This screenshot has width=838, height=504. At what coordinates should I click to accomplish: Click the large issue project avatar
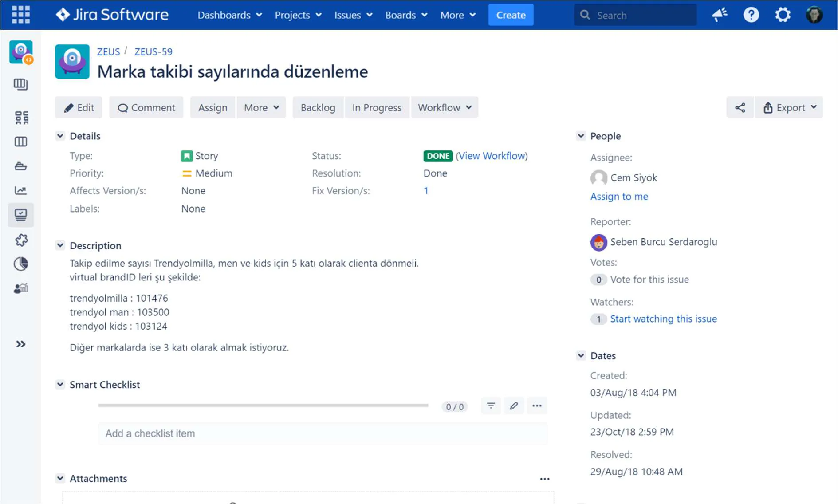coord(72,61)
